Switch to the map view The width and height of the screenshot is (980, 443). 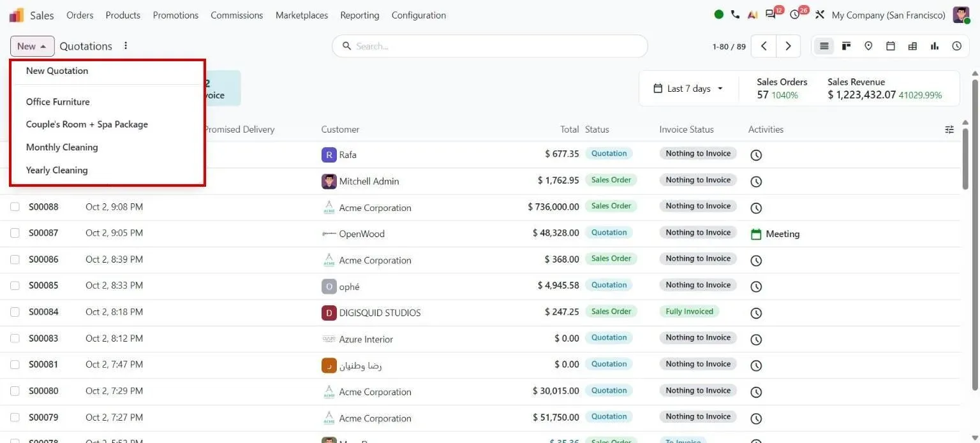pyautogui.click(x=868, y=46)
